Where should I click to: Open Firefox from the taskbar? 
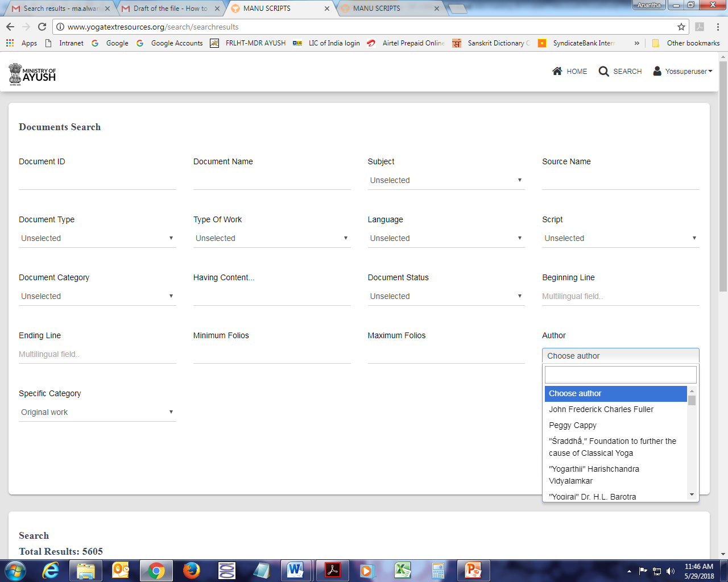coord(192,570)
